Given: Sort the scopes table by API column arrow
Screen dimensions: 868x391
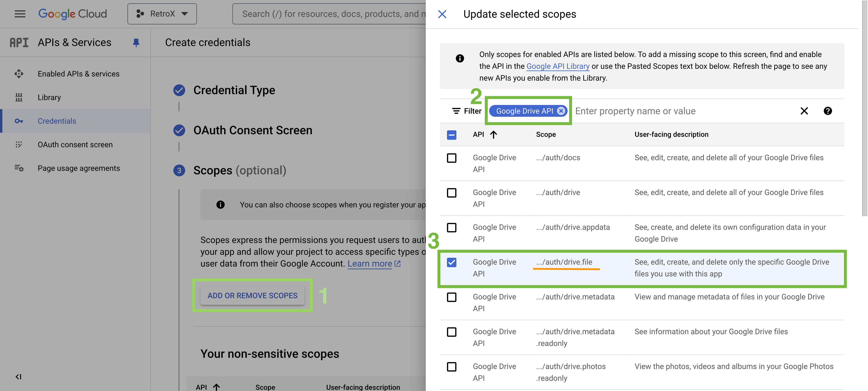Looking at the screenshot, I should (493, 135).
